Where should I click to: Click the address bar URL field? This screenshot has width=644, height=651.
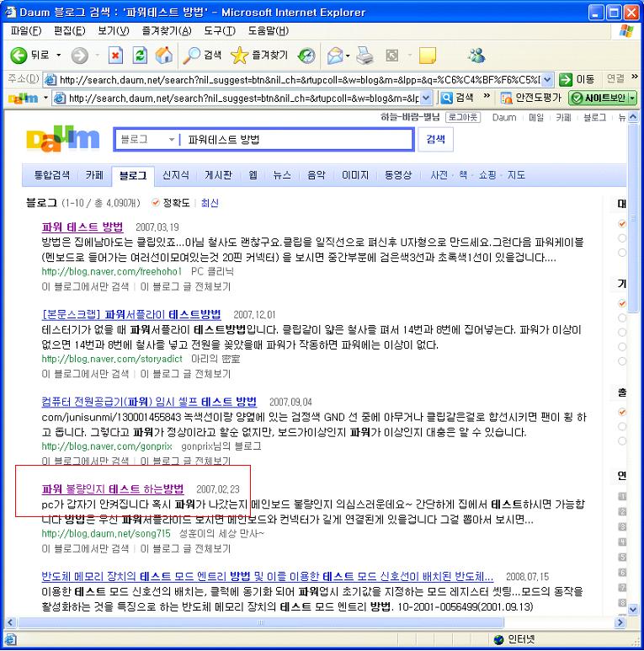299,79
